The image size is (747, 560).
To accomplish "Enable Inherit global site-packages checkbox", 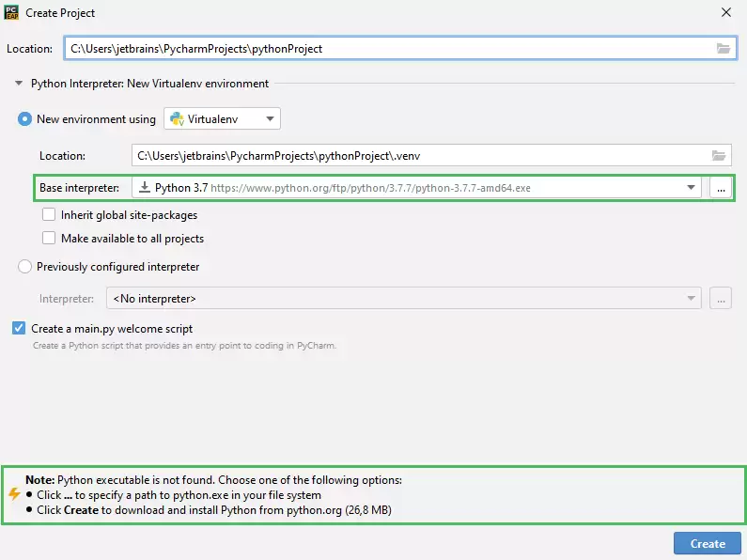I will point(49,215).
